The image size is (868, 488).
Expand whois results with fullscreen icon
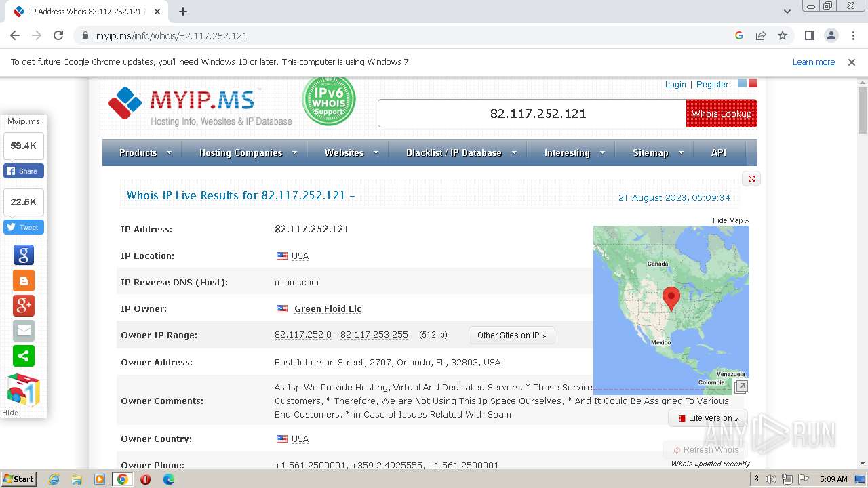pyautogui.click(x=751, y=178)
